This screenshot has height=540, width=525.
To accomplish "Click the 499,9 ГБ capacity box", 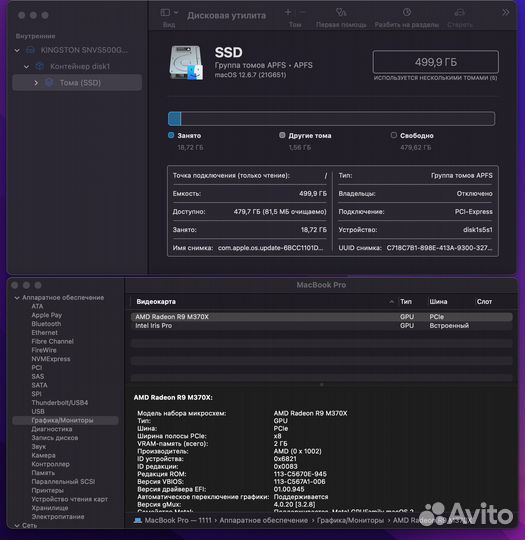I will [435, 62].
